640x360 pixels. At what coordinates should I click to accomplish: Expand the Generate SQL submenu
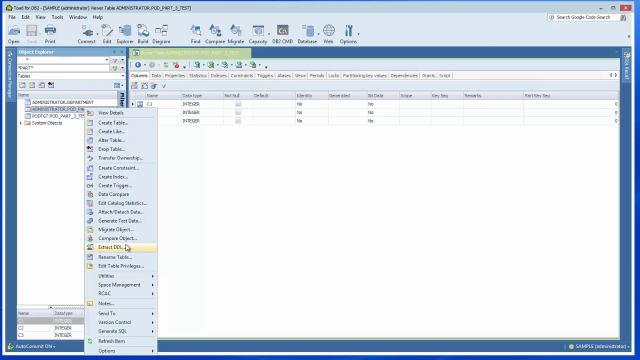tap(121, 331)
